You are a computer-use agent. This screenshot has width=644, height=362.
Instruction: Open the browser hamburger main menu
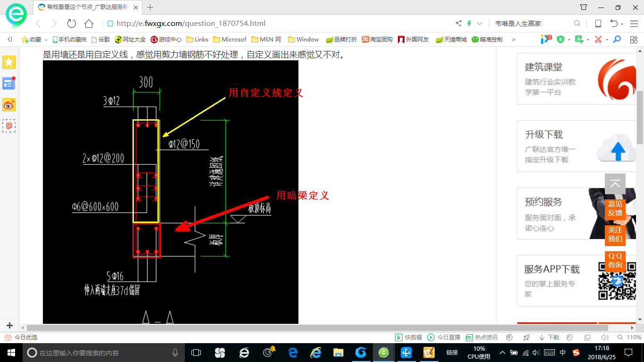(x=634, y=24)
